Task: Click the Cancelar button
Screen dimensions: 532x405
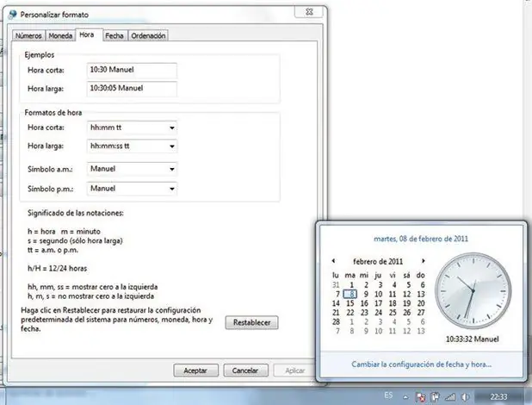Action: [x=245, y=371]
